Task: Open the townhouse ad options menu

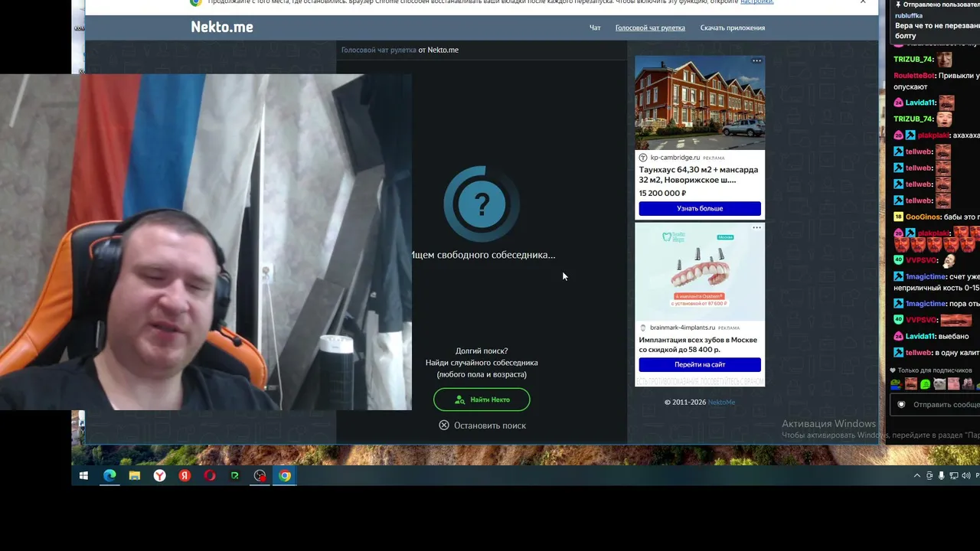Action: tap(756, 60)
